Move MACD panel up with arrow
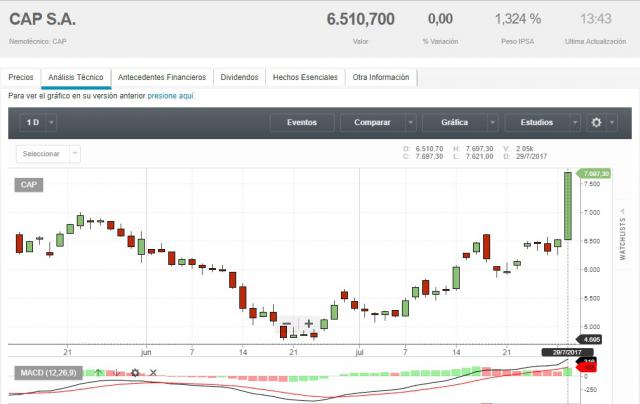640x404 pixels. (x=98, y=373)
